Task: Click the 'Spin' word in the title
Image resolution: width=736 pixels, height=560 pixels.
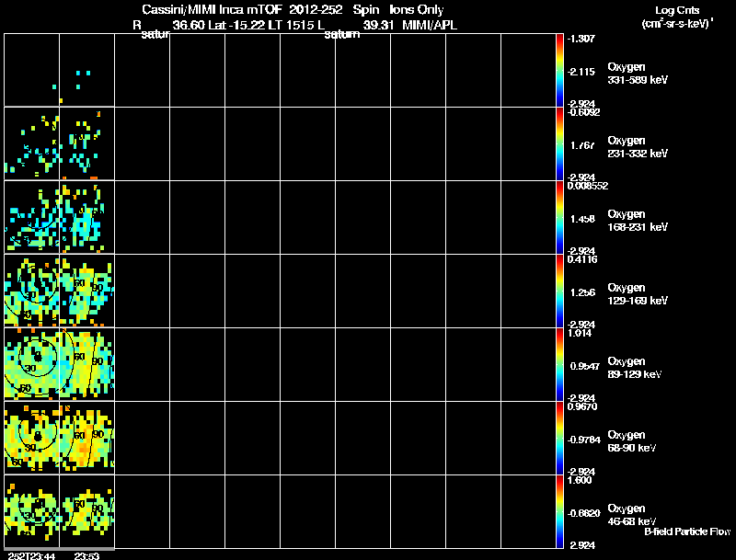Action: [365, 10]
